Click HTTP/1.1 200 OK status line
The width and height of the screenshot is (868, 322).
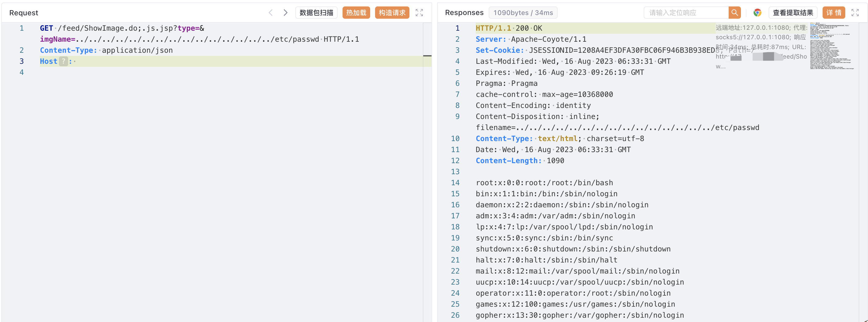509,28
